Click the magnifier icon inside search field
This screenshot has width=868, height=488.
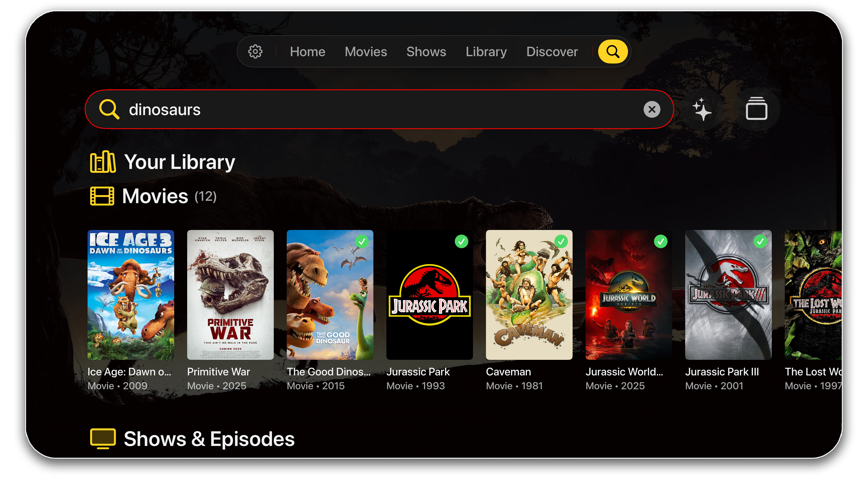109,109
